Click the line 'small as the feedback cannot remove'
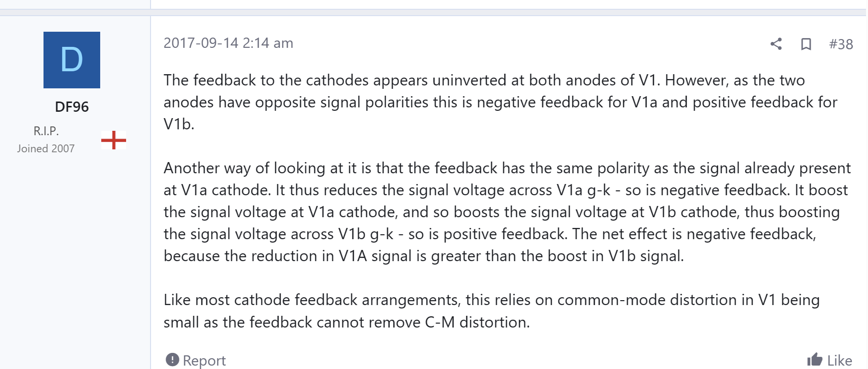 (x=347, y=322)
